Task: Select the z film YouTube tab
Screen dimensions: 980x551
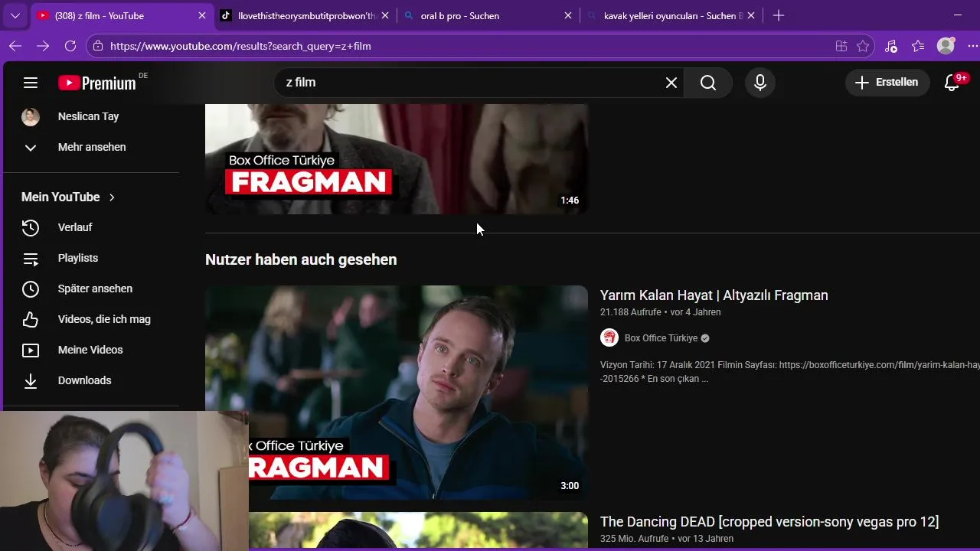Action: pyautogui.click(x=122, y=15)
